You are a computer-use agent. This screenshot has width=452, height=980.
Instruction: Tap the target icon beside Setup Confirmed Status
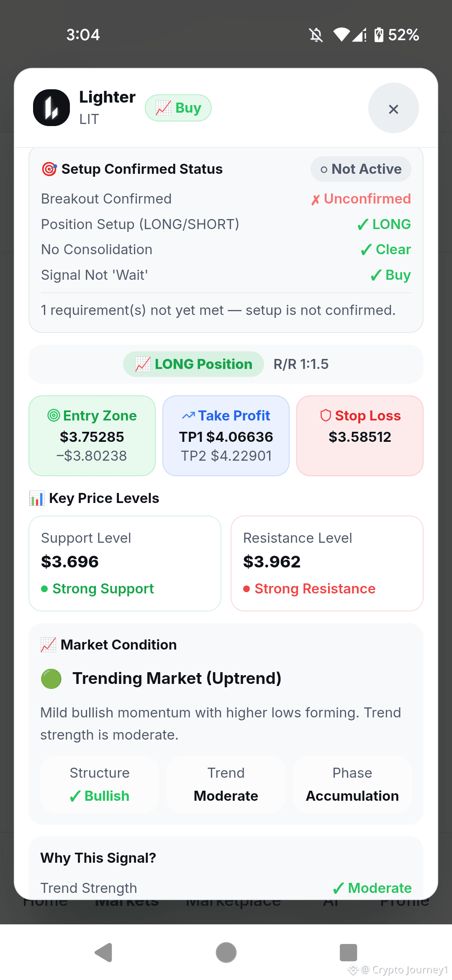(49, 169)
